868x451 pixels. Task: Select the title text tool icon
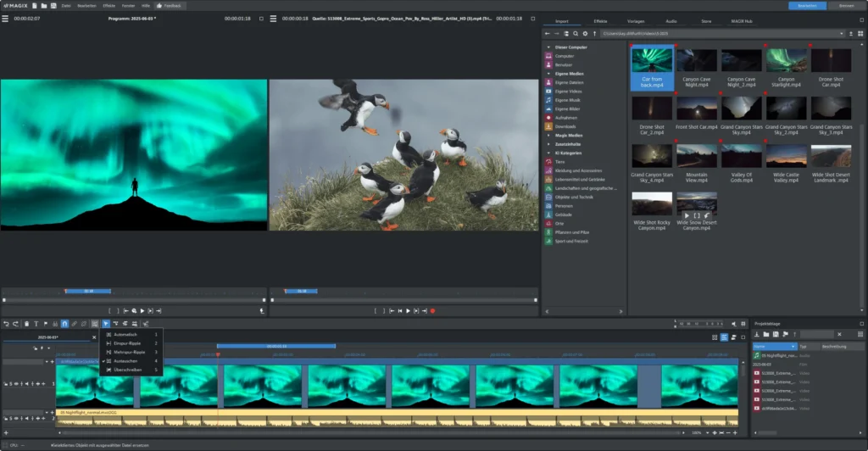(36, 324)
